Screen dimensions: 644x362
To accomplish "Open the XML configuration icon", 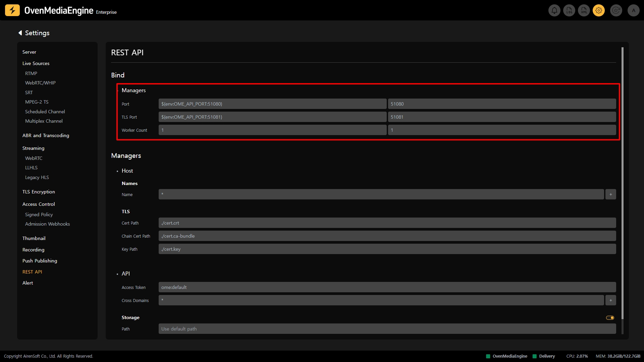I will (584, 10).
